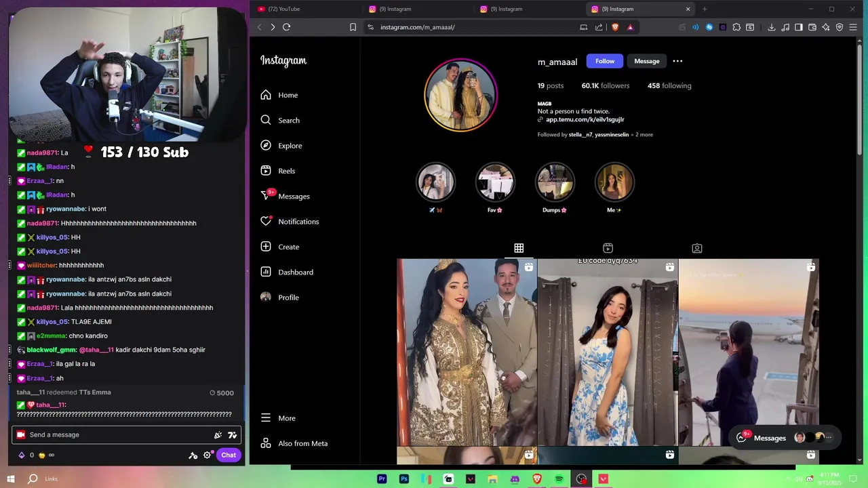This screenshot has height=488, width=868.
Task: Close the active Instagram browser tab
Action: [x=688, y=9]
